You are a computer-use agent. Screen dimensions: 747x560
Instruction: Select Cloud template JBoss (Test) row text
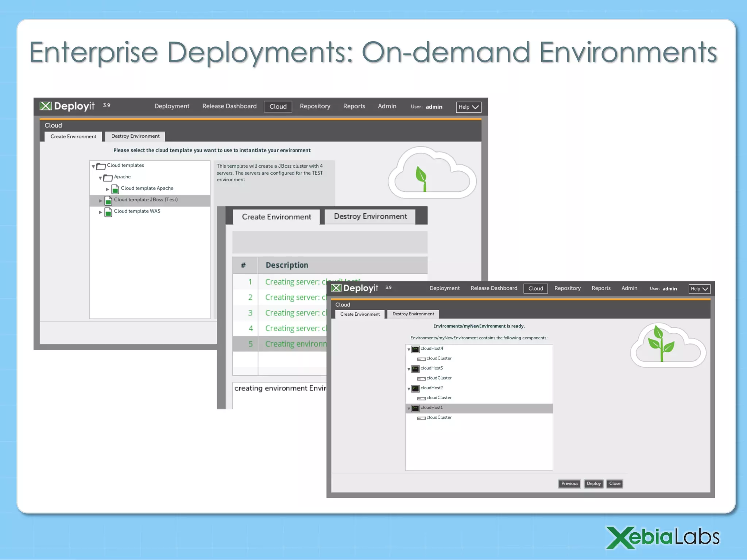(x=146, y=200)
